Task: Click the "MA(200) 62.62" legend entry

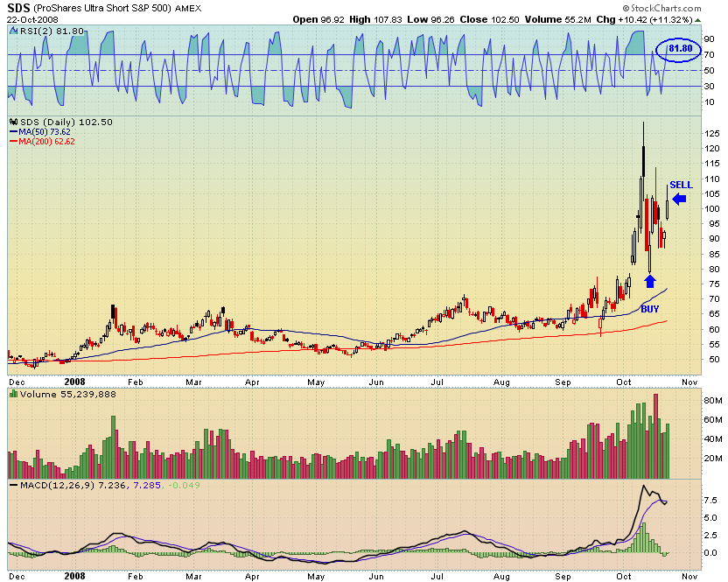Action: click(46, 142)
